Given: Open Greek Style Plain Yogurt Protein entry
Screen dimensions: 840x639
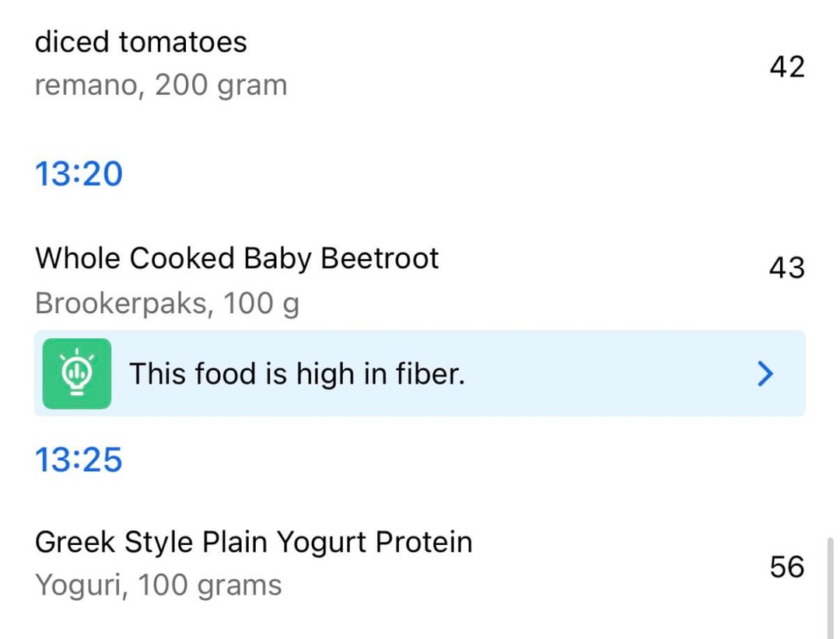Looking at the screenshot, I should pos(254,542).
